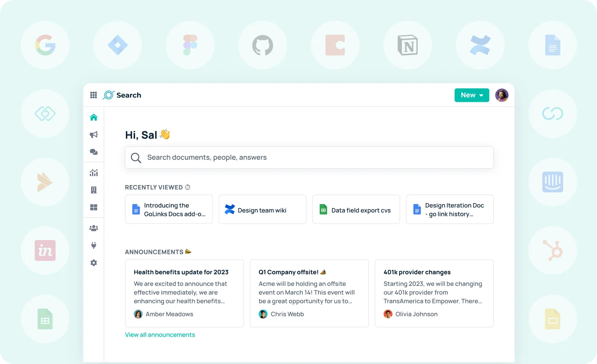This screenshot has height=364, width=597.
Task: Open the Design team wiki card
Action: pyautogui.click(x=262, y=209)
